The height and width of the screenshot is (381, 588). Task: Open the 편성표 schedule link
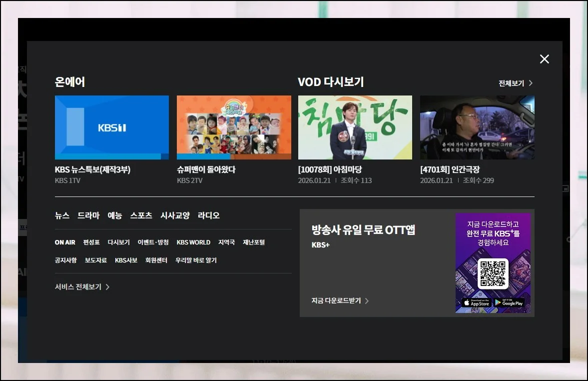[91, 242]
